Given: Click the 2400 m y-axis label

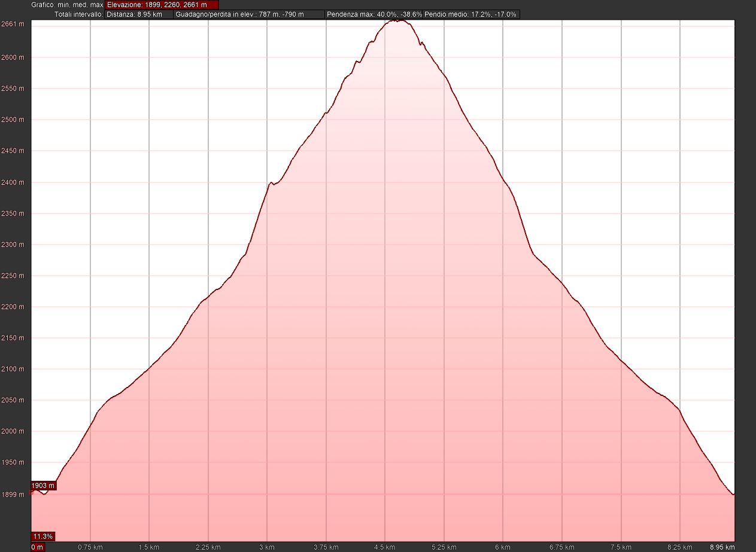Looking at the screenshot, I should point(13,182).
